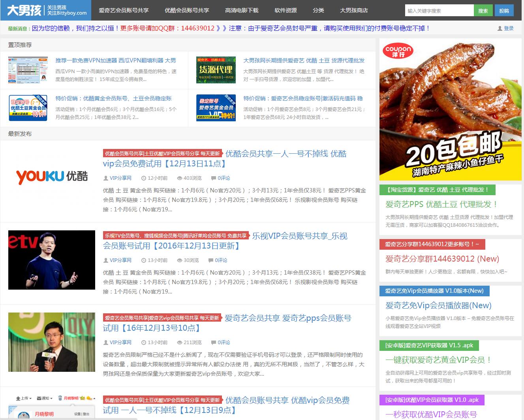This screenshot has height=420, width=524.
Task: Click the 优酷土豆黄金会员 promo thumbnail
Action: (28, 108)
